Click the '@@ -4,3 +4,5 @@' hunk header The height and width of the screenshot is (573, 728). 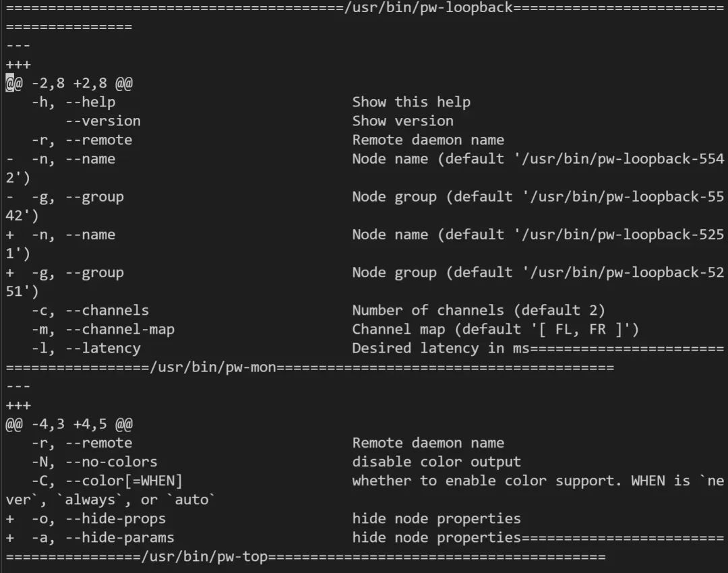click(x=69, y=425)
